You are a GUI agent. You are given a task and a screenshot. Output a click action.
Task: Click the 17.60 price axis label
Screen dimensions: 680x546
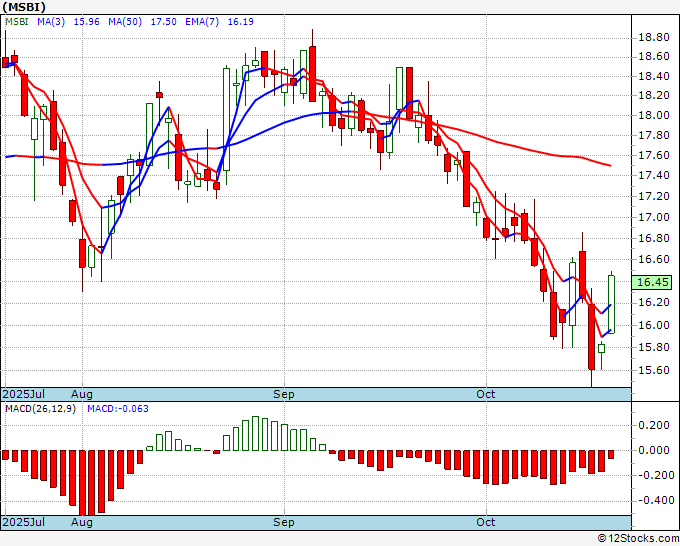coord(654,155)
